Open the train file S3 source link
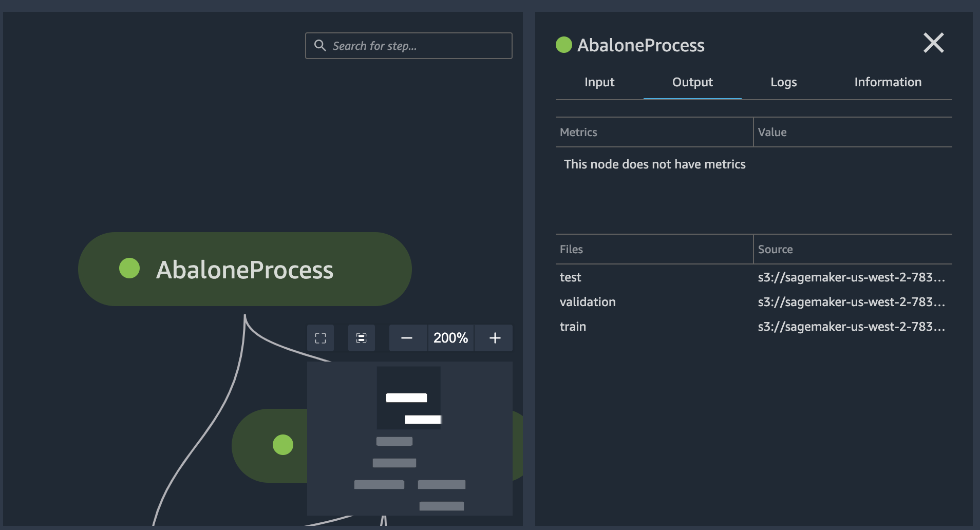980x530 pixels. pyautogui.click(x=851, y=327)
